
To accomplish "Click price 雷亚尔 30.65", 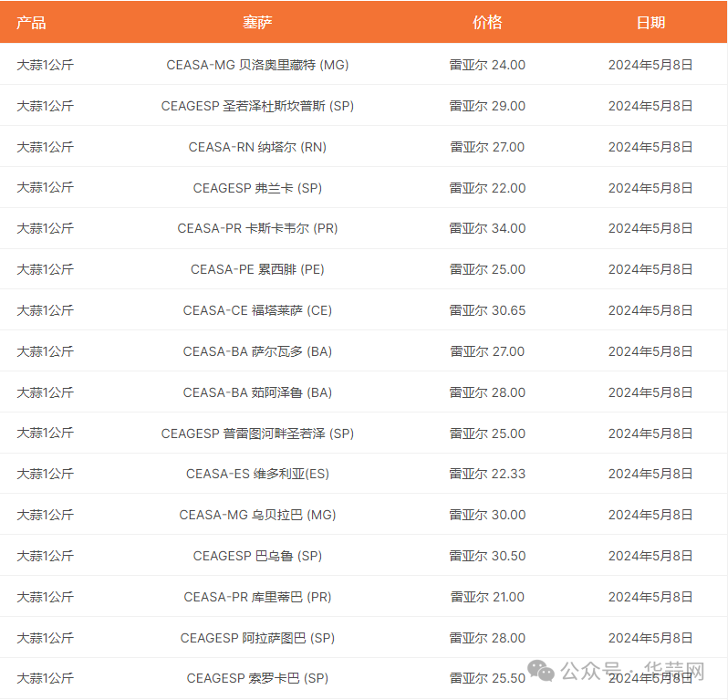I will (487, 310).
